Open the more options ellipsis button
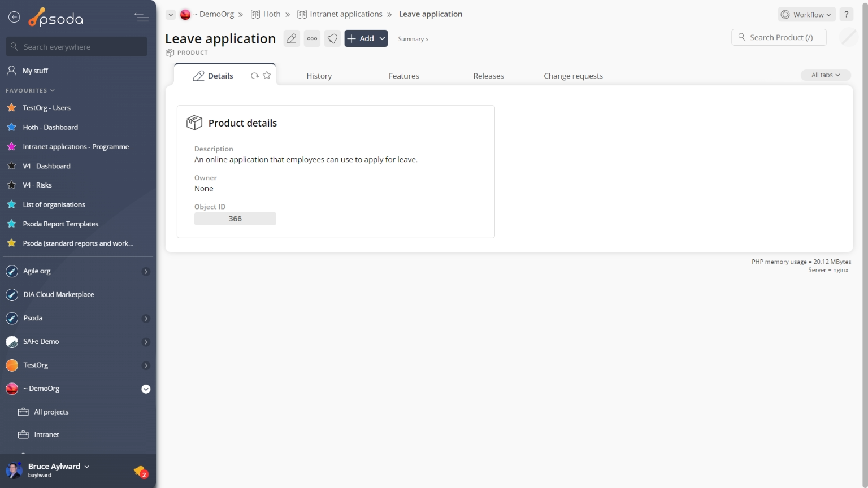This screenshot has width=868, height=488. (312, 38)
